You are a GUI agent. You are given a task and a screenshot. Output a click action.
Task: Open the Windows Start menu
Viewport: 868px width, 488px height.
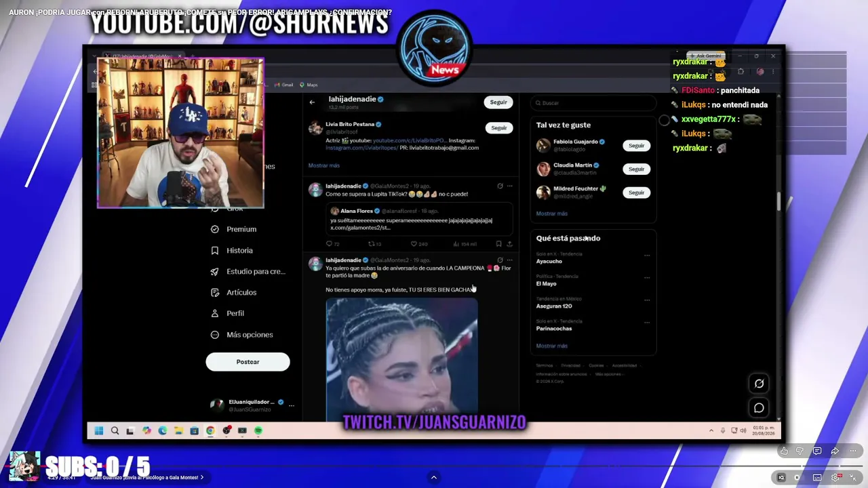99,430
